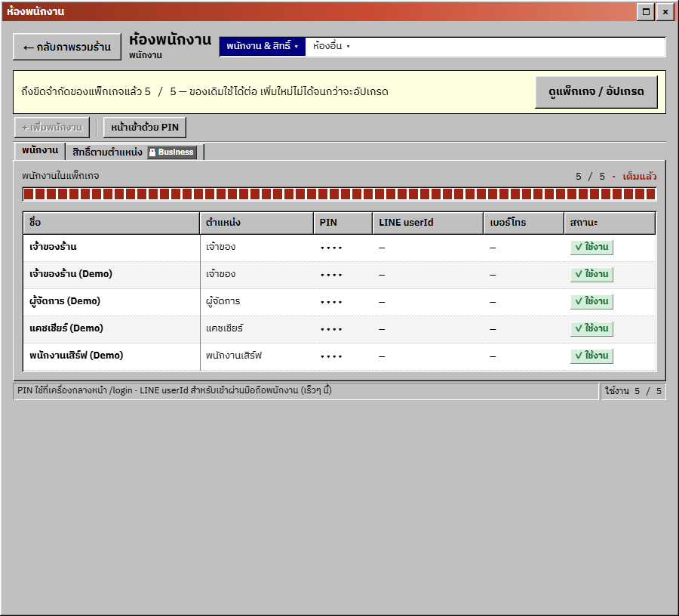Select the แคชเชียร์ (Demo) name cell
The height and width of the screenshot is (616, 679).
[112, 329]
